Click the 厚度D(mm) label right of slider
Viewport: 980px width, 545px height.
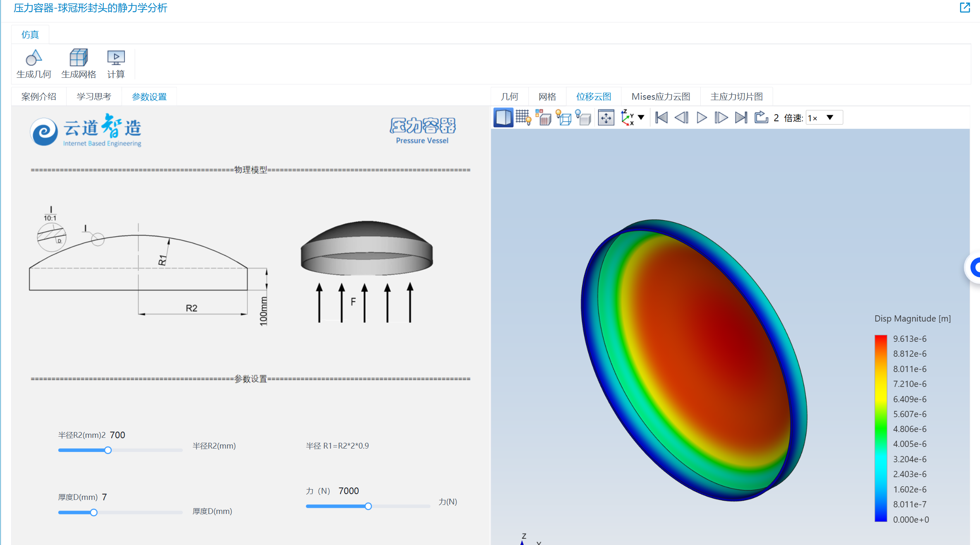click(x=212, y=511)
